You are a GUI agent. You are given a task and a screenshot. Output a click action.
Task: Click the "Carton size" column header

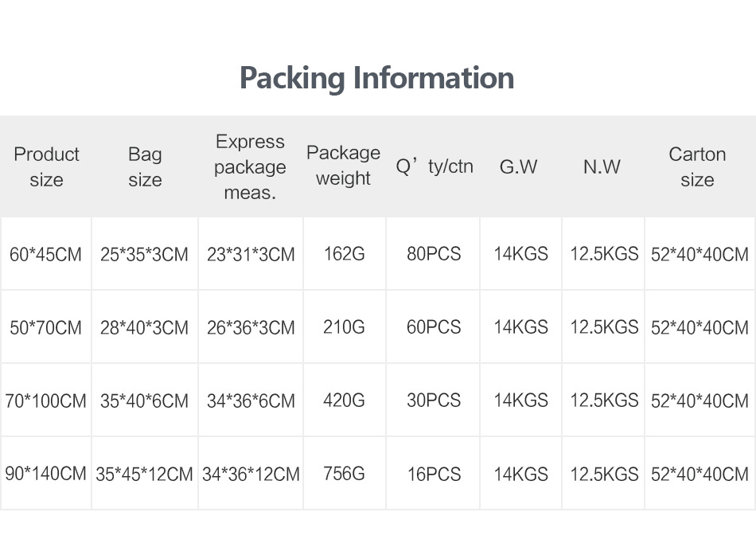click(x=697, y=166)
